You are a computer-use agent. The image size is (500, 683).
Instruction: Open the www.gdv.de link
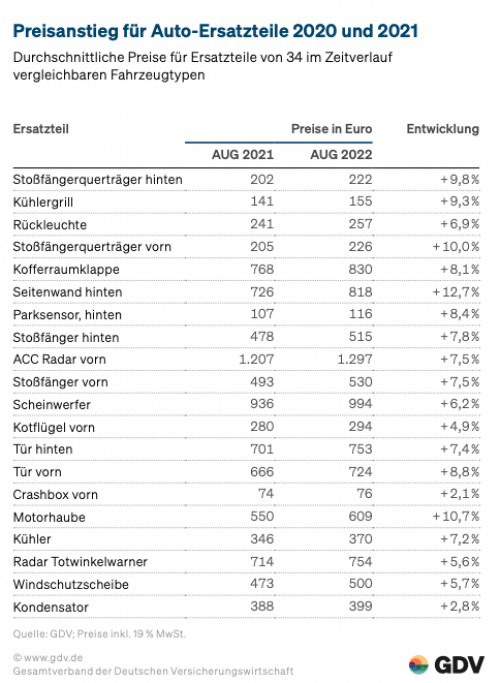[48, 658]
